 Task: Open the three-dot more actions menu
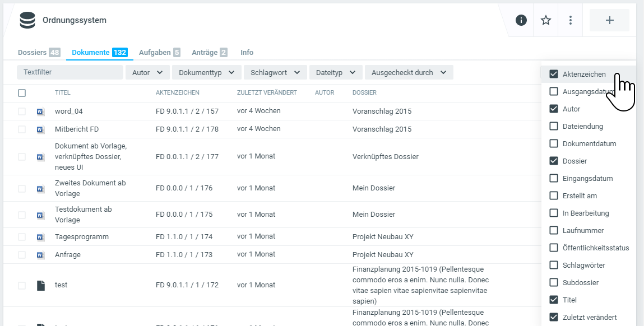571,21
